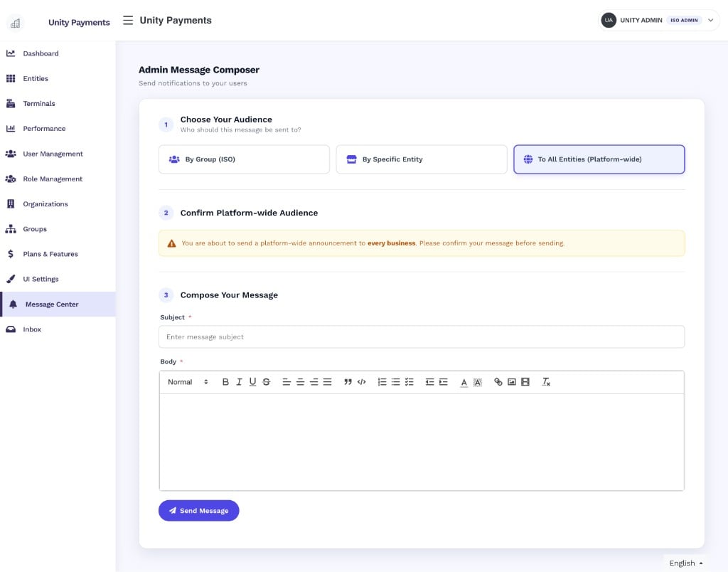728x572 pixels.
Task: Center-align body text
Action: pos(301,382)
